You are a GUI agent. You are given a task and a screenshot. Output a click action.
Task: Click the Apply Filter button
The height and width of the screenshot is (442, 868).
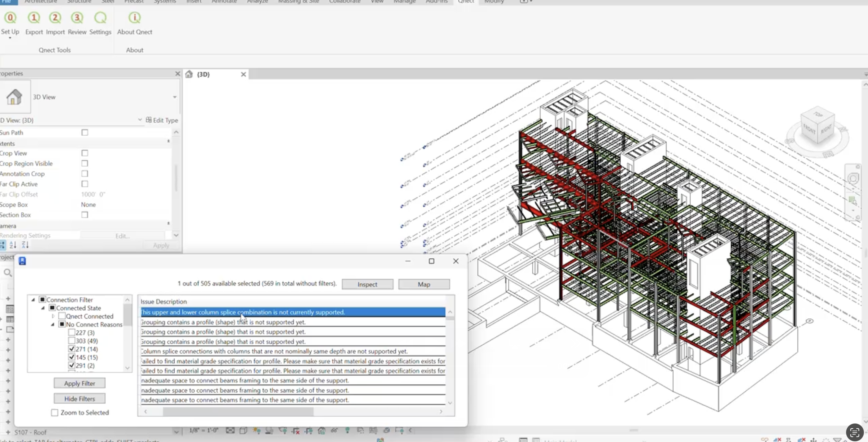[x=79, y=383]
